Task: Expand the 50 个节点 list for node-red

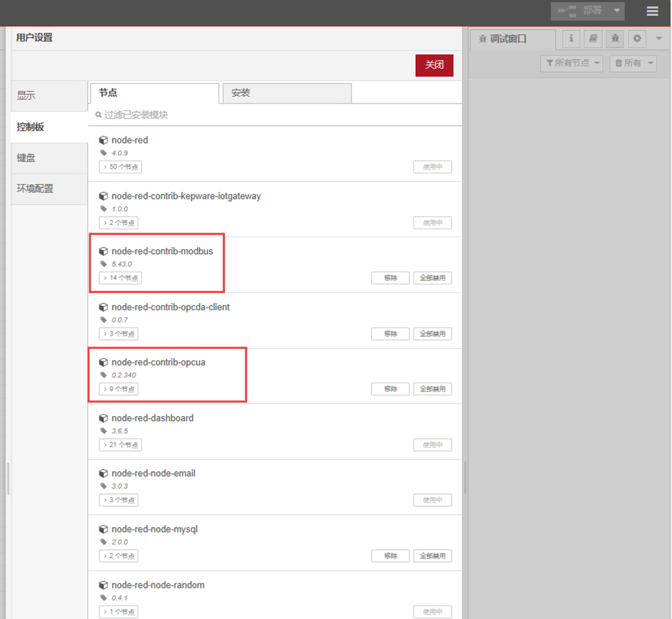Action: [120, 167]
